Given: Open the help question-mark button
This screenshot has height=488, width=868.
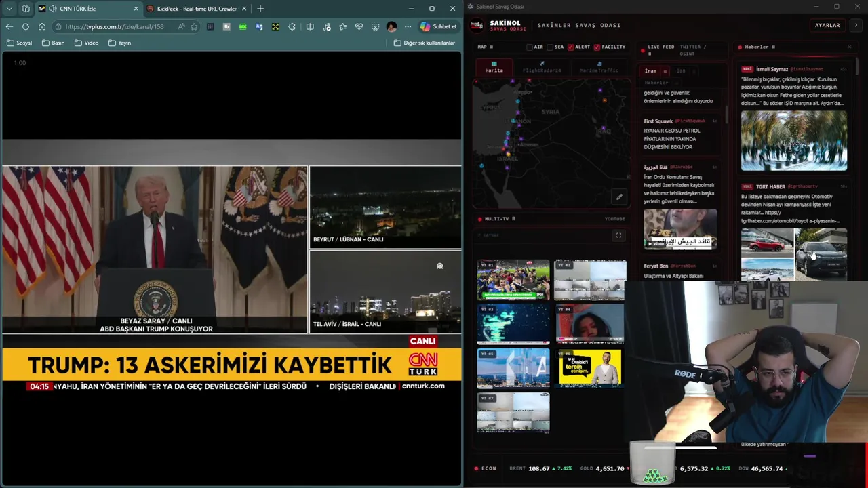Looking at the screenshot, I should 856,25.
